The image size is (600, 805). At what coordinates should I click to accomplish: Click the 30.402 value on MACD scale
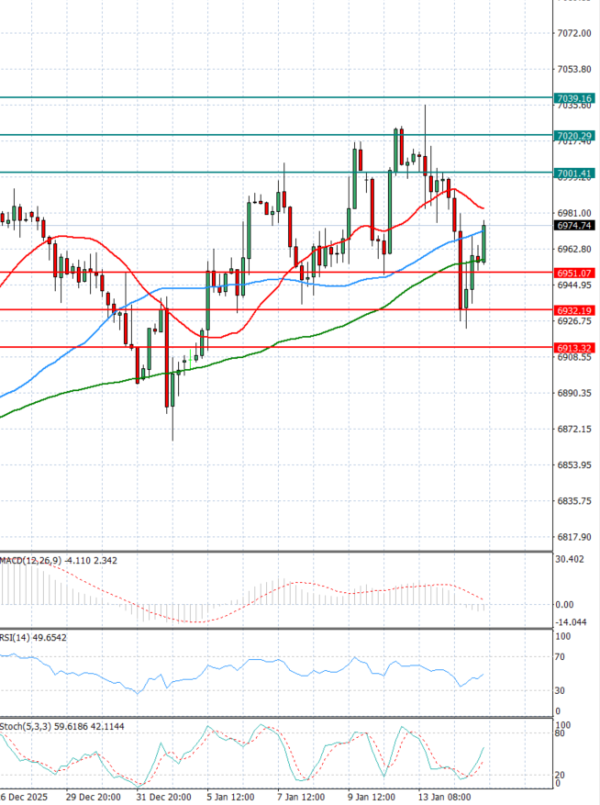point(572,559)
